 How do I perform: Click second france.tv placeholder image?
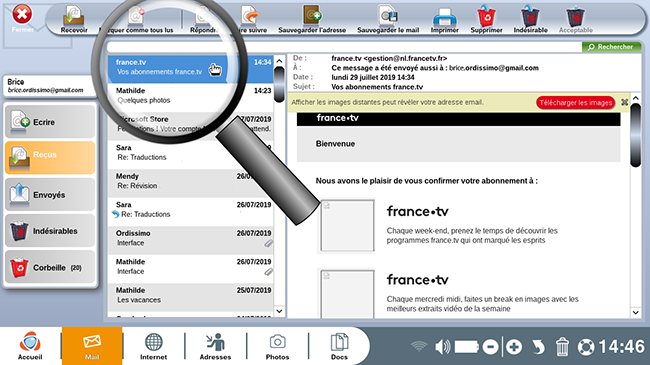click(x=347, y=294)
